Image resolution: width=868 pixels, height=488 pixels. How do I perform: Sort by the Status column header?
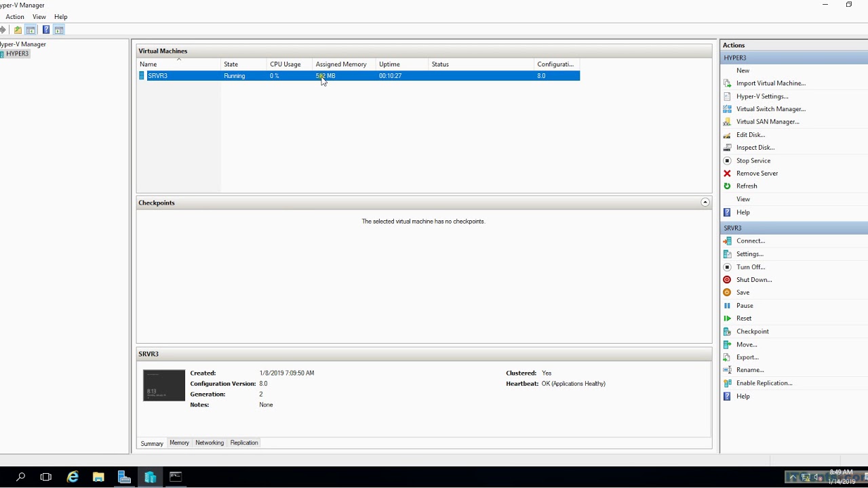pos(481,64)
